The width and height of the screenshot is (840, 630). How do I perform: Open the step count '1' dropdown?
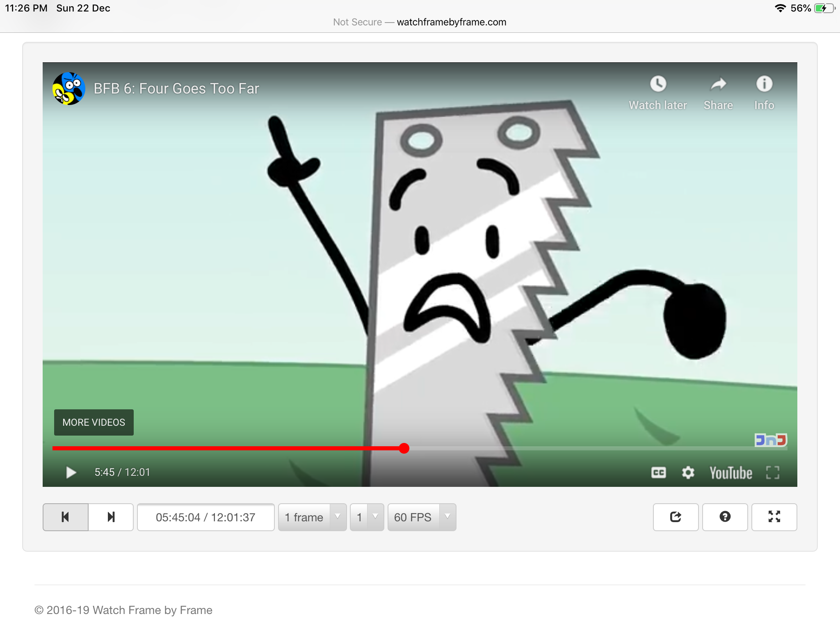(367, 517)
